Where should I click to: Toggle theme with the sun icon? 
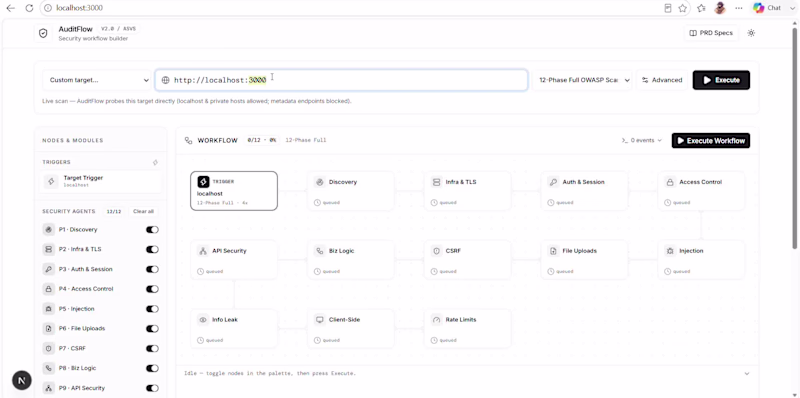pyautogui.click(x=751, y=33)
